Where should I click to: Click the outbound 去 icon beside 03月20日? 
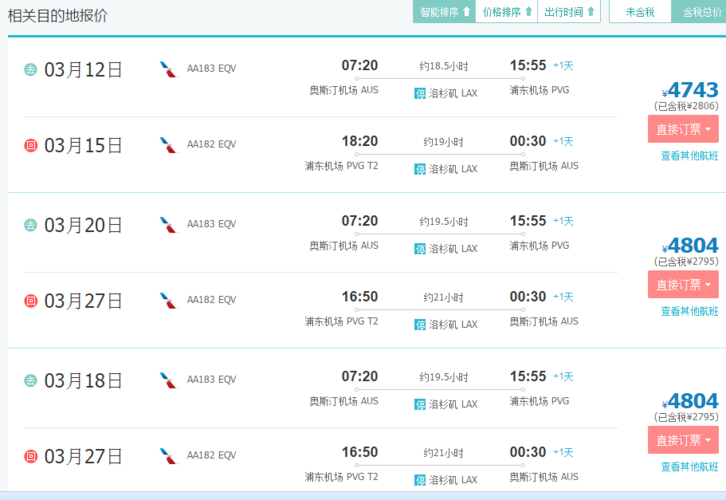[31, 225]
